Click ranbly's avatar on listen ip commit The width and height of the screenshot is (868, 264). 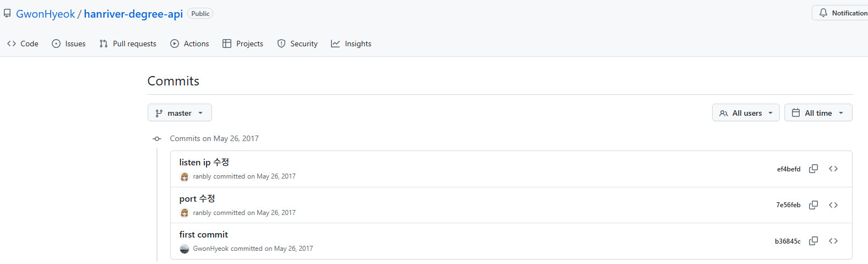(185, 177)
